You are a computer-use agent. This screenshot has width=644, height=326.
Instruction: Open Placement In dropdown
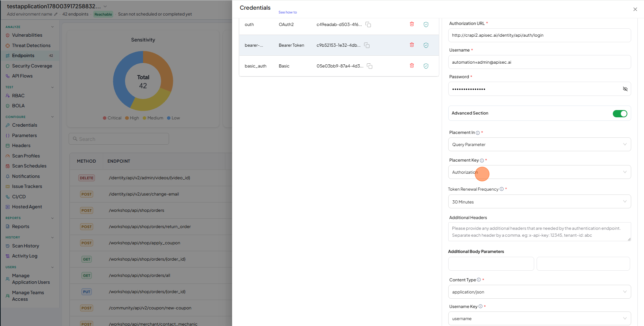click(x=539, y=144)
